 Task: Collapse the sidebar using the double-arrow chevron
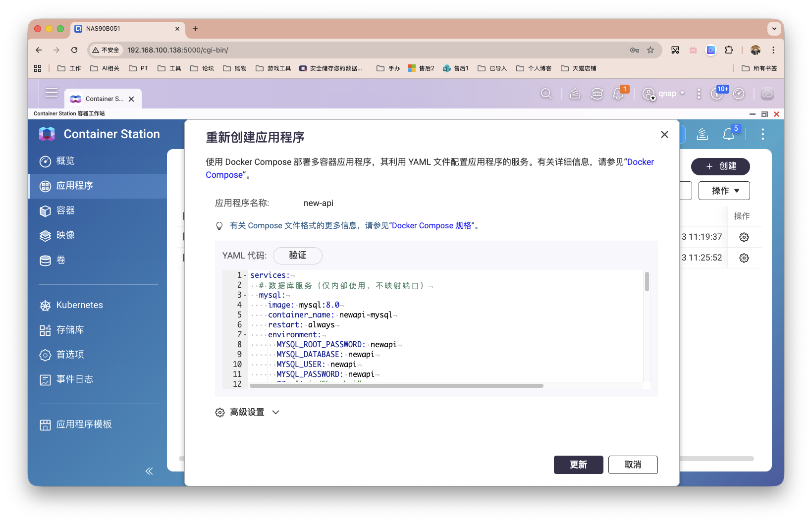click(149, 471)
